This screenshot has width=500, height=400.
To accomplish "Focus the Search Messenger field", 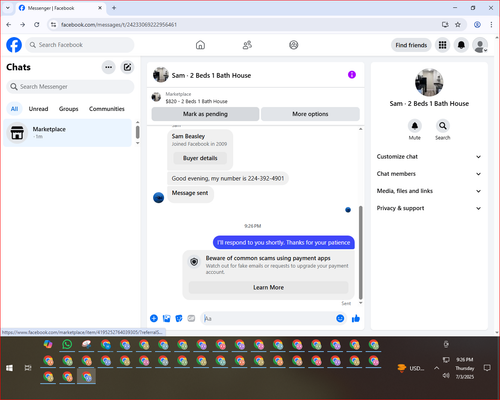I will point(70,87).
